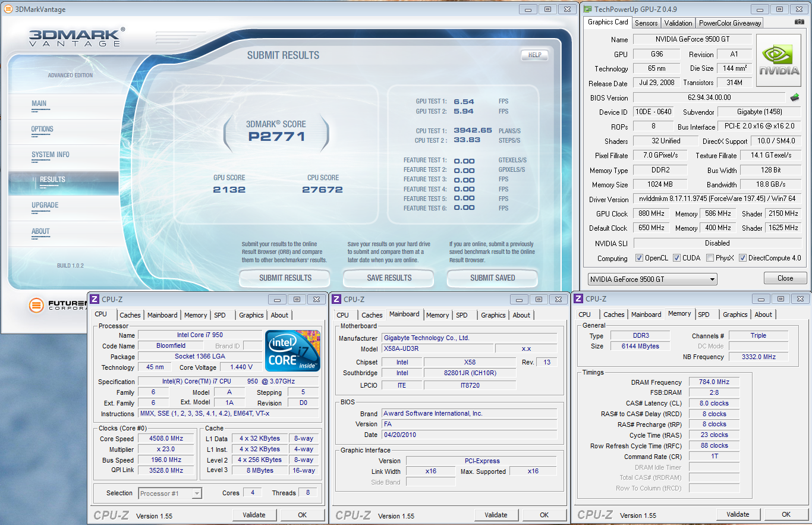Image resolution: width=812 pixels, height=525 pixels.
Task: Open MAIN in the 3DMark sidebar
Action: pyautogui.click(x=39, y=103)
